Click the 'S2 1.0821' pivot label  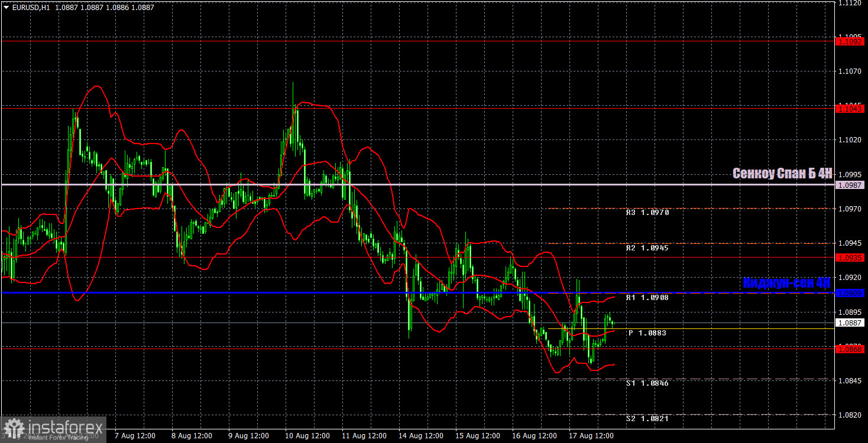click(x=647, y=419)
